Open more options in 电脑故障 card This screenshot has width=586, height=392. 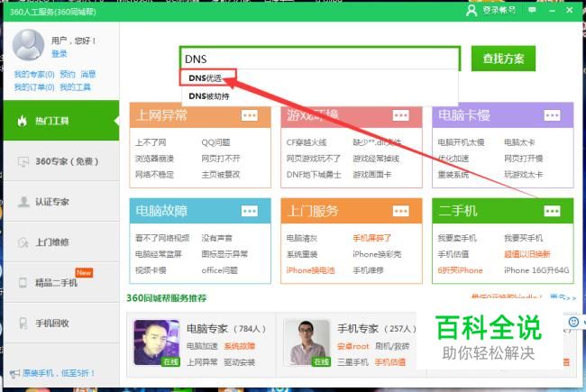pos(249,211)
